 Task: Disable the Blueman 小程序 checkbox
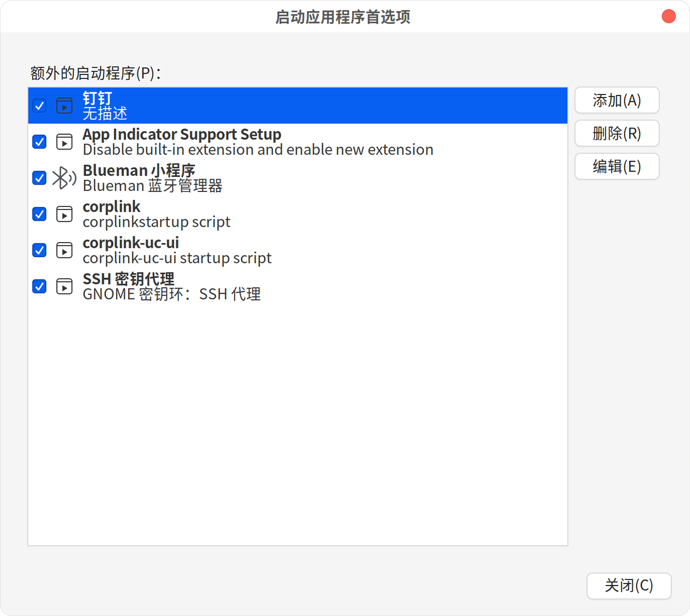pos(39,178)
